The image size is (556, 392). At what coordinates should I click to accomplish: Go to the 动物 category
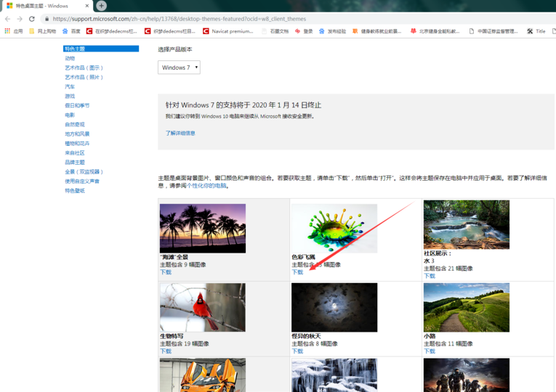[x=70, y=58]
